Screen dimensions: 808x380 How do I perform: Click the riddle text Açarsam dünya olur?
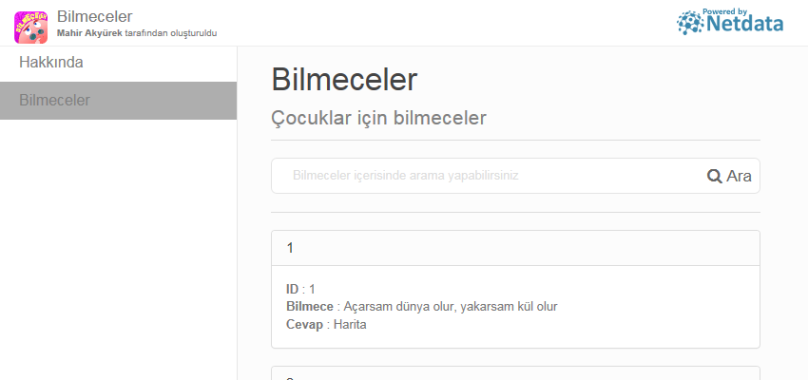pyautogui.click(x=450, y=307)
